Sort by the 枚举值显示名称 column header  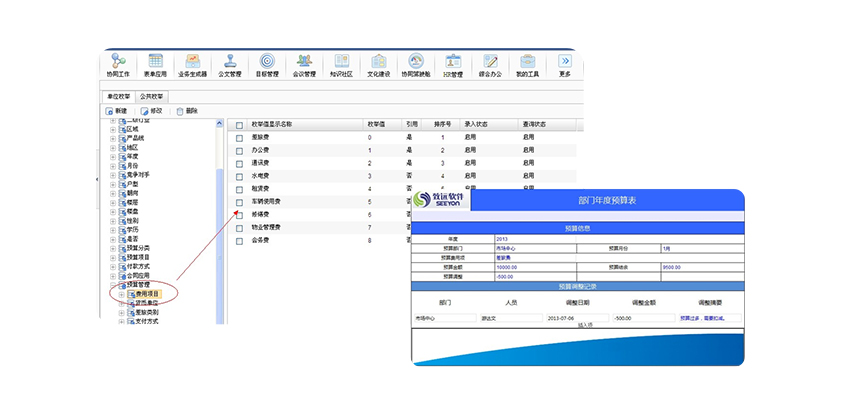tap(272, 125)
